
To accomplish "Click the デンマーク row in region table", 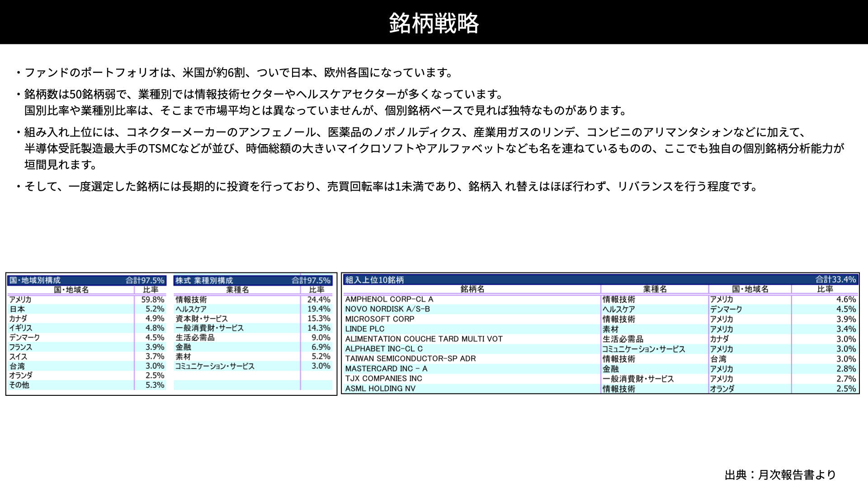I will tap(87, 338).
